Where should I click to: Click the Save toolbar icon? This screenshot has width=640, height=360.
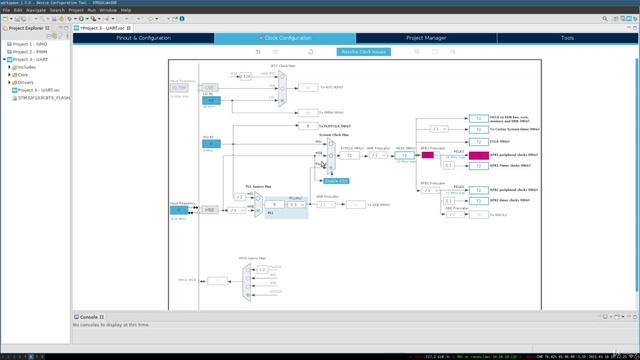[17, 19]
